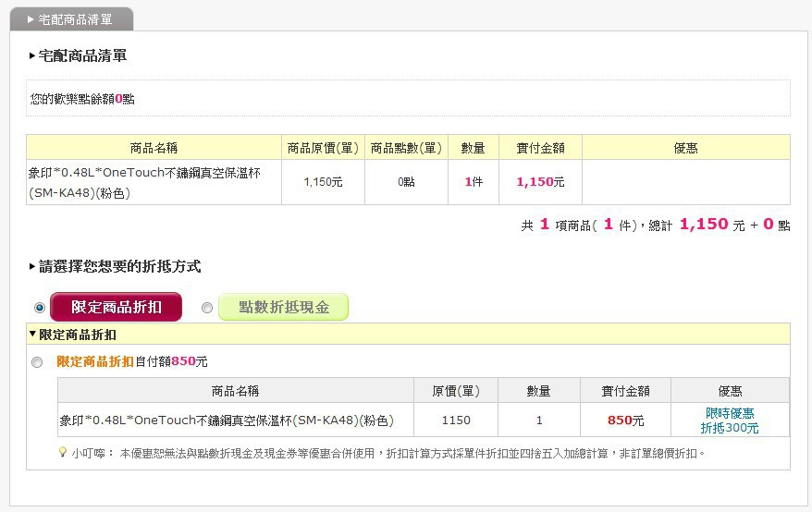The image size is (812, 512).
Task: Click the 商品原價(單) column header
Action: click(323, 148)
